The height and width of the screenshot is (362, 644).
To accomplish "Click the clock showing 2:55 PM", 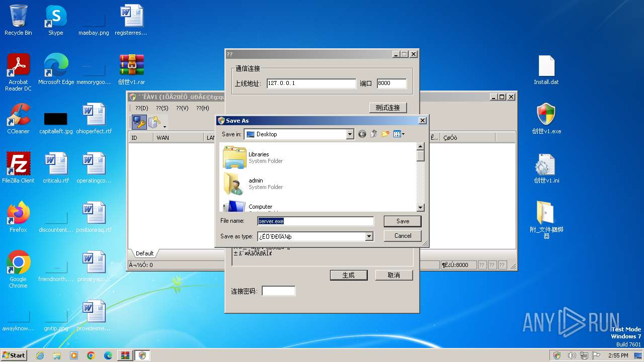I will [618, 355].
